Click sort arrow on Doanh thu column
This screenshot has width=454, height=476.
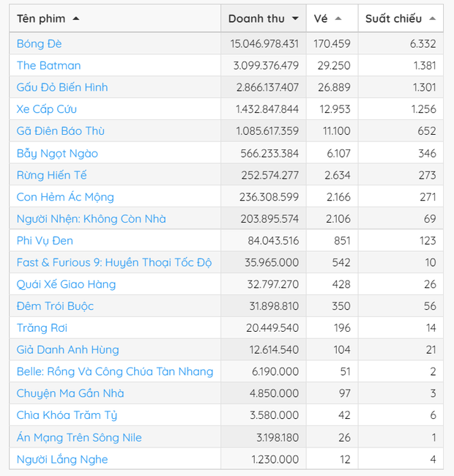point(295,18)
